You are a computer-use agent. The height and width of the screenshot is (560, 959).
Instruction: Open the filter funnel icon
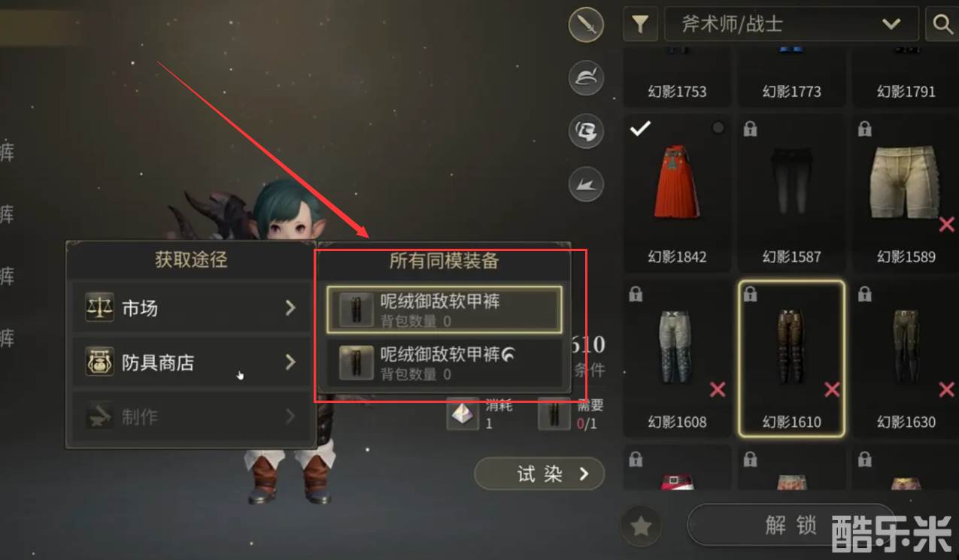(640, 24)
